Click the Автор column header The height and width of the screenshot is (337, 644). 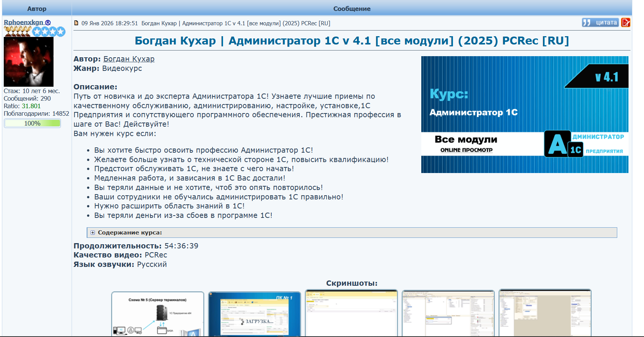(37, 9)
